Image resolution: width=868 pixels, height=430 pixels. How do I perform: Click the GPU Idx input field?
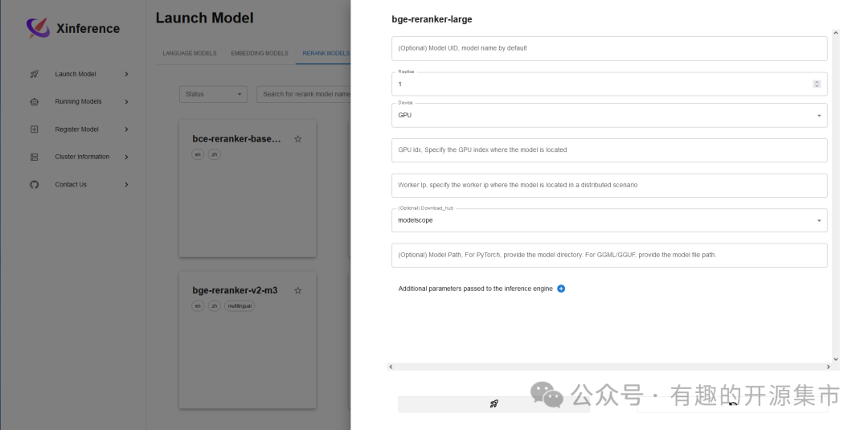click(x=609, y=150)
